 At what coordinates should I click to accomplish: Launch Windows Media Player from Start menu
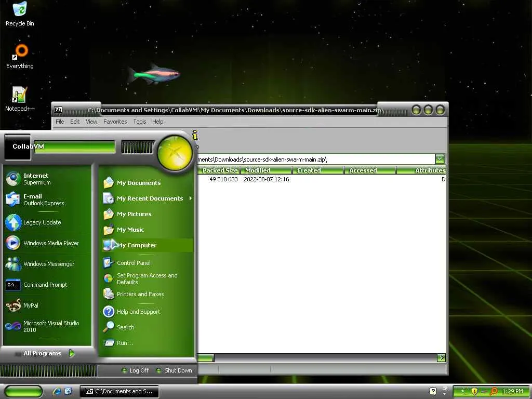pos(42,243)
